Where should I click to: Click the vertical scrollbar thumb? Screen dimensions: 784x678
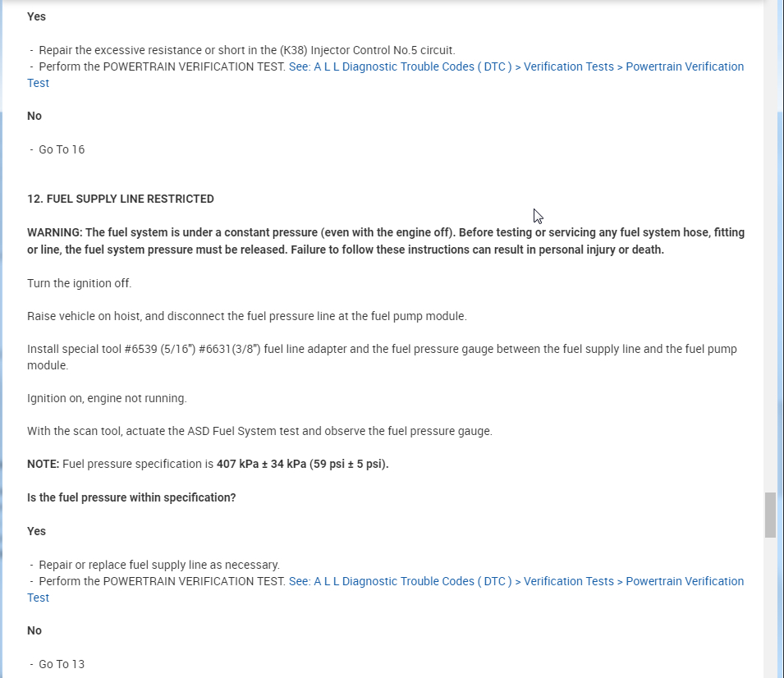click(x=770, y=515)
